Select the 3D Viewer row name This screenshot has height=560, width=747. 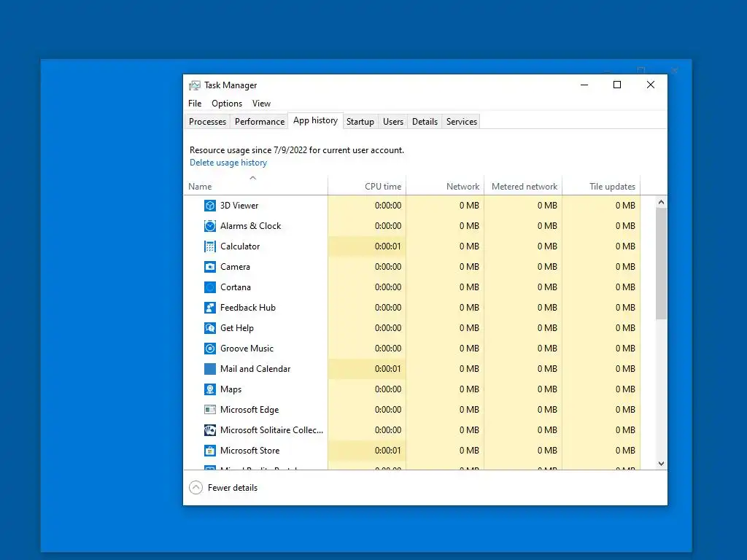(239, 206)
